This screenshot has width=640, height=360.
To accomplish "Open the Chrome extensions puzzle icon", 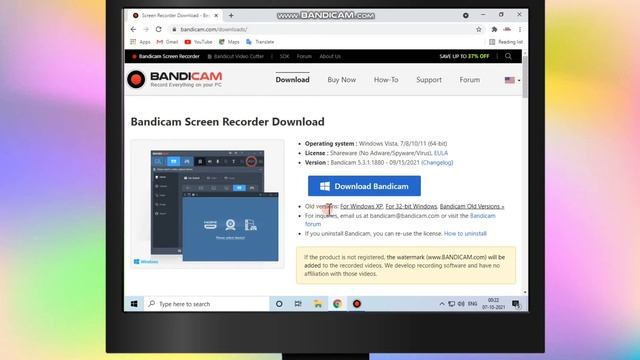I will [x=494, y=29].
